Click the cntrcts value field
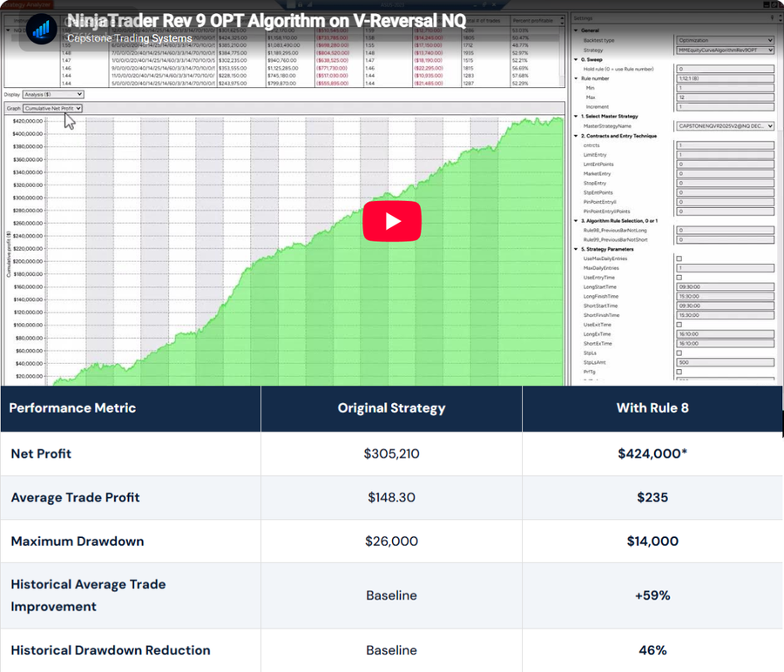The height and width of the screenshot is (672, 784). coord(725,144)
